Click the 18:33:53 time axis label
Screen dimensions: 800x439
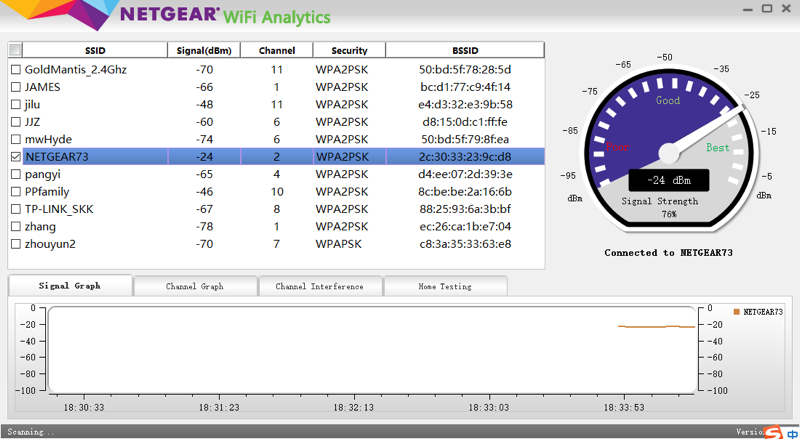pyautogui.click(x=624, y=407)
